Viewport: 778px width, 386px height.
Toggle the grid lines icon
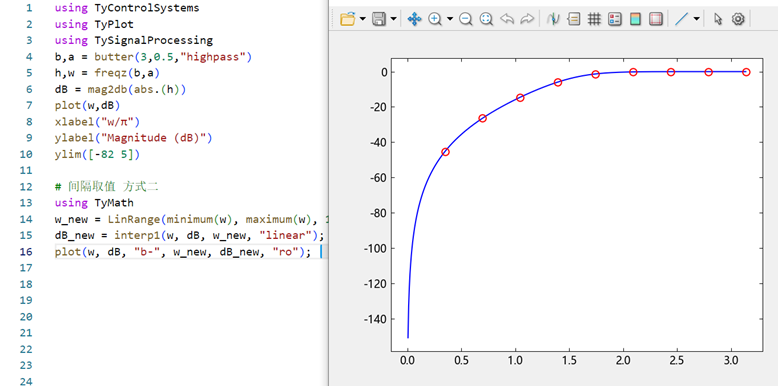(594, 19)
